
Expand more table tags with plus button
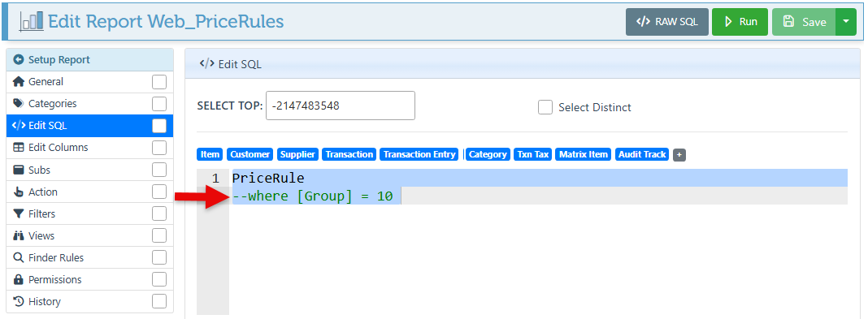pos(679,155)
